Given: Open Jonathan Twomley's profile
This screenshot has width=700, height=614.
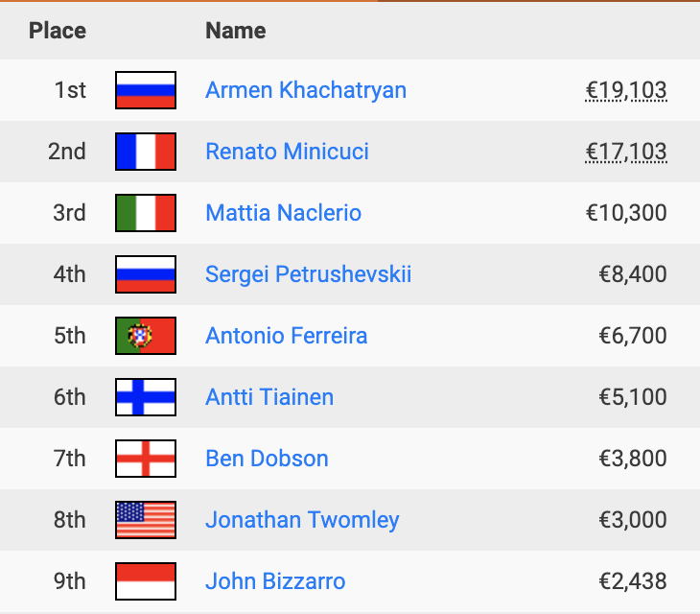Looking at the screenshot, I should coord(302,520).
